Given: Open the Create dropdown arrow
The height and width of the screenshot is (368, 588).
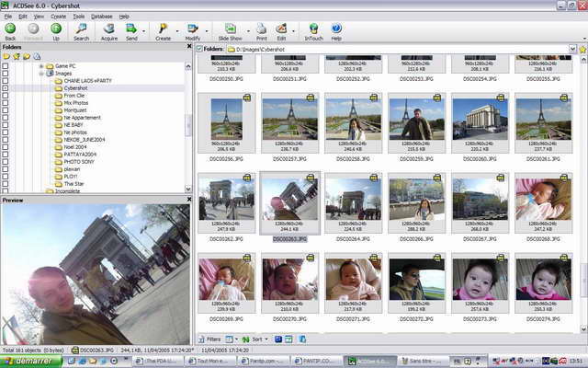Looking at the screenshot, I should 177,30.
